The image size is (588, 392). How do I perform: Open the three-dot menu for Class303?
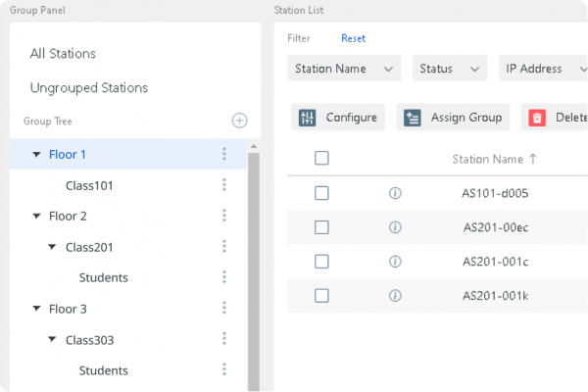point(224,340)
